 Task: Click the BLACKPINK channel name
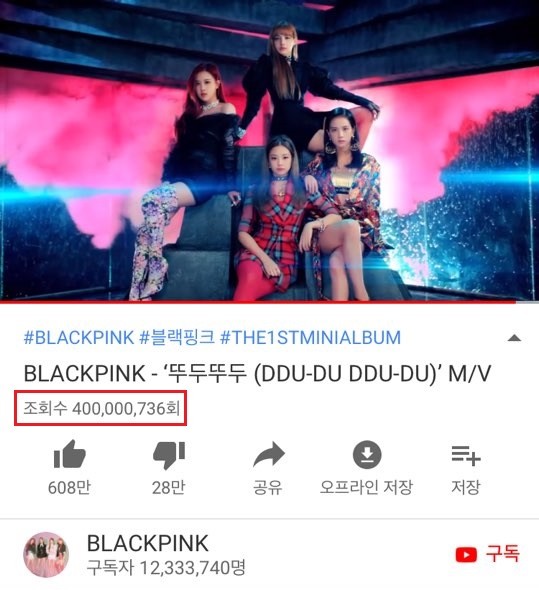[x=148, y=543]
